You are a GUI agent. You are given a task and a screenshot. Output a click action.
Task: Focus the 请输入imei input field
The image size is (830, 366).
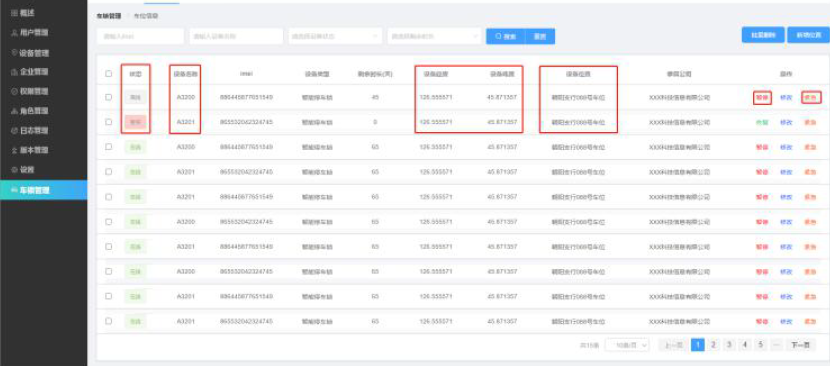[x=140, y=36]
